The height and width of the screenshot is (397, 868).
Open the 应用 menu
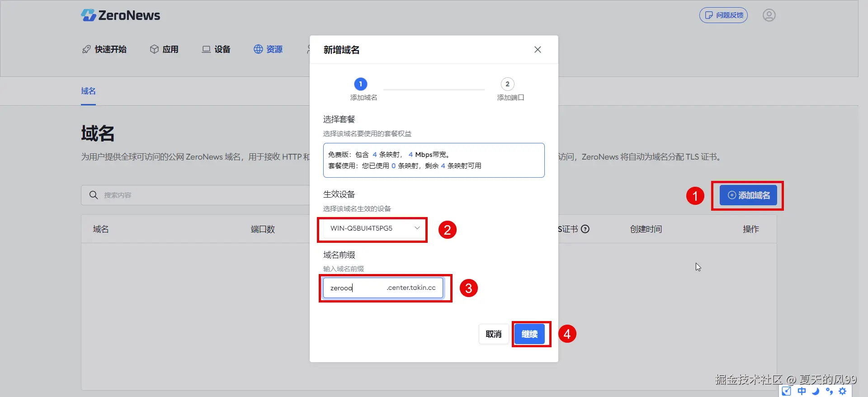point(164,49)
